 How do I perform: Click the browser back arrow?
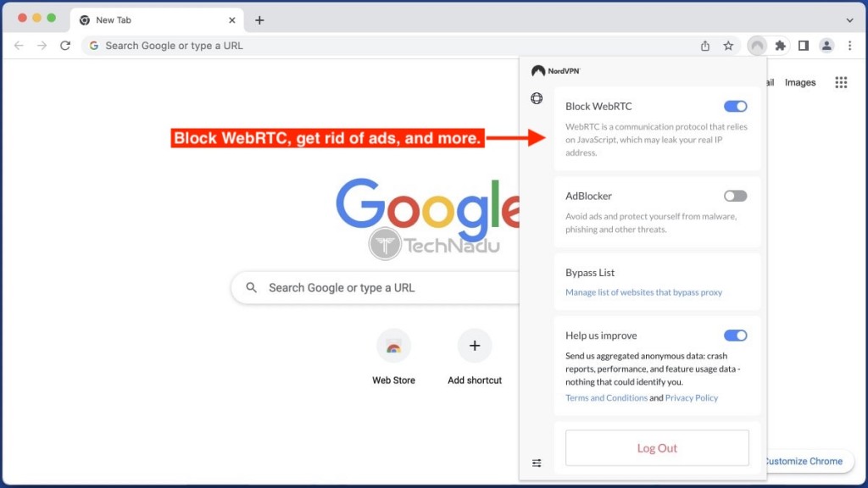point(19,46)
